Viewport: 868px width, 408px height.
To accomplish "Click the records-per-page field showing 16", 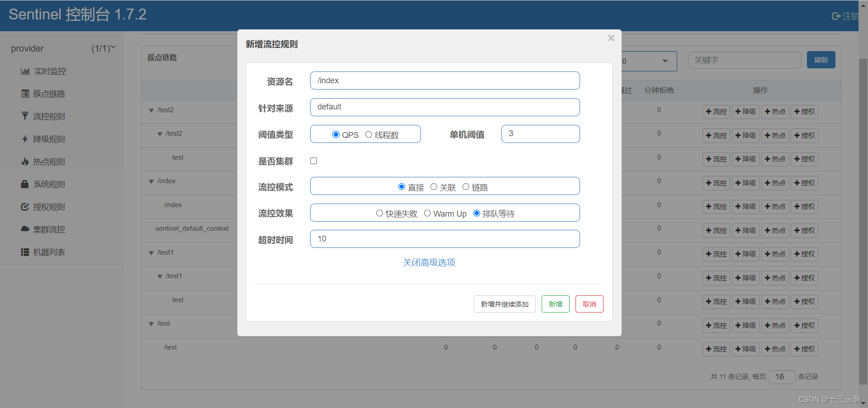I will point(782,377).
